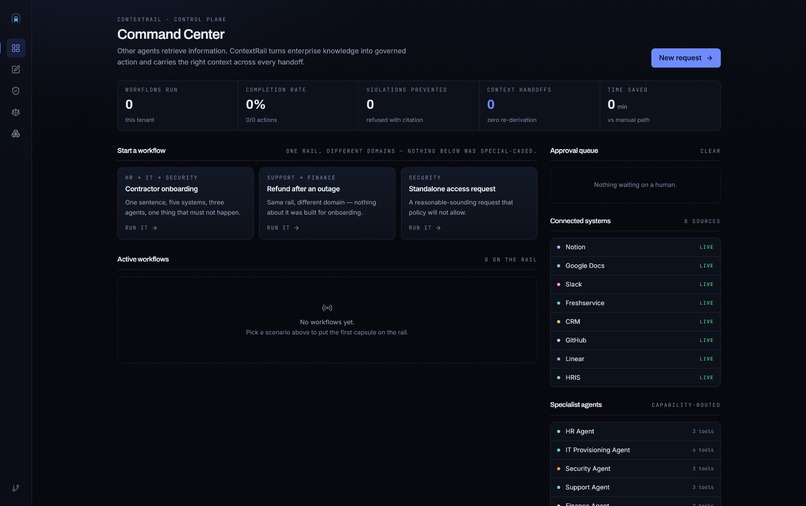Click the ContextRail train logo icon
The width and height of the screenshot is (806, 506).
pos(16,19)
